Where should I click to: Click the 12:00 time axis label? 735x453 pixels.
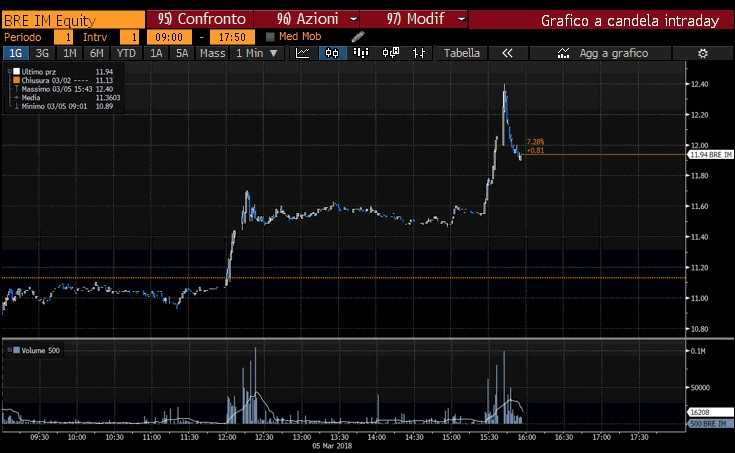(x=227, y=437)
